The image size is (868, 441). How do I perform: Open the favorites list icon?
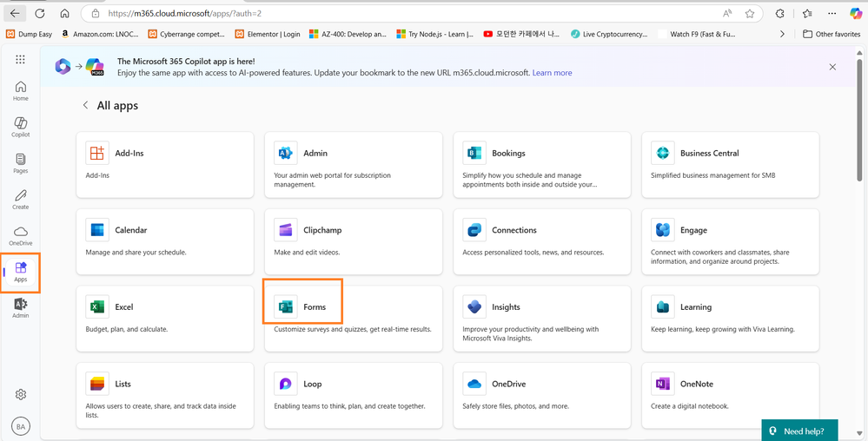click(806, 13)
